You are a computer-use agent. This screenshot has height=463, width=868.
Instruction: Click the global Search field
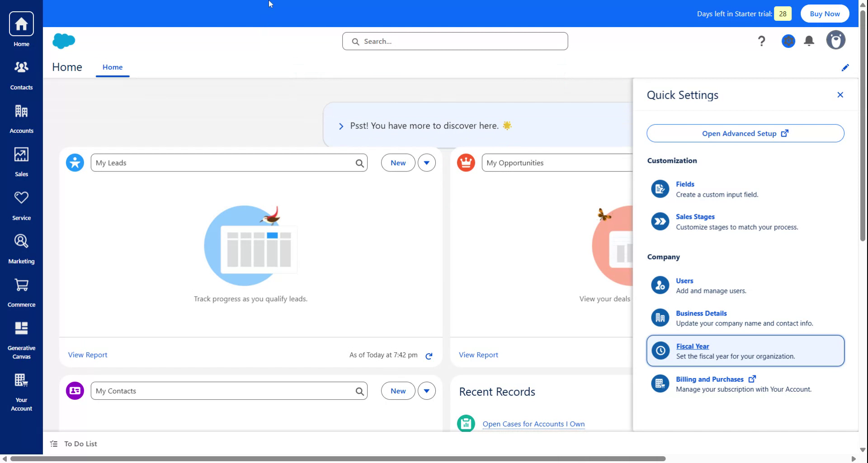(454, 41)
